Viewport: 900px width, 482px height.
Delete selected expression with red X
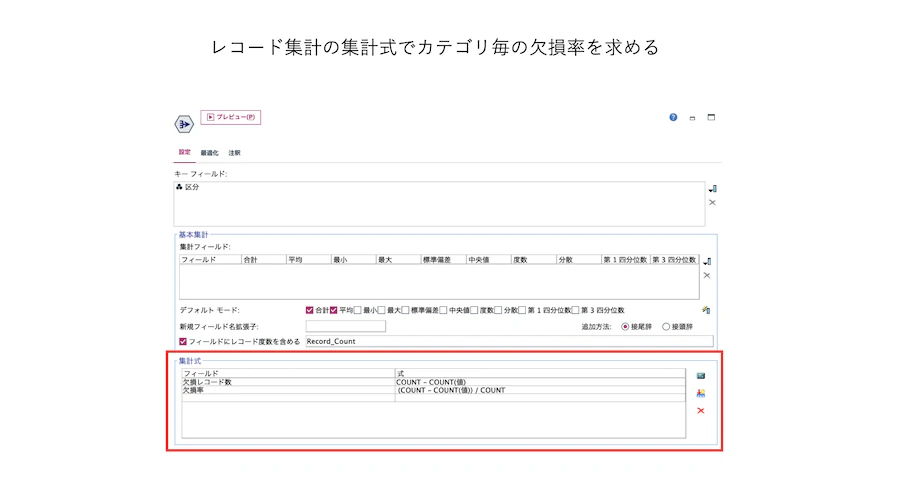coord(701,410)
